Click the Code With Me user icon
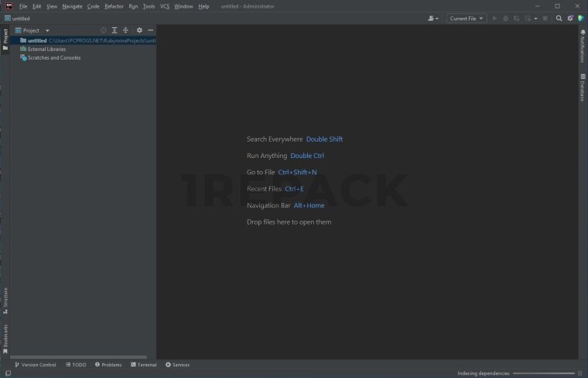Image resolution: width=588 pixels, height=378 pixels. pos(432,18)
